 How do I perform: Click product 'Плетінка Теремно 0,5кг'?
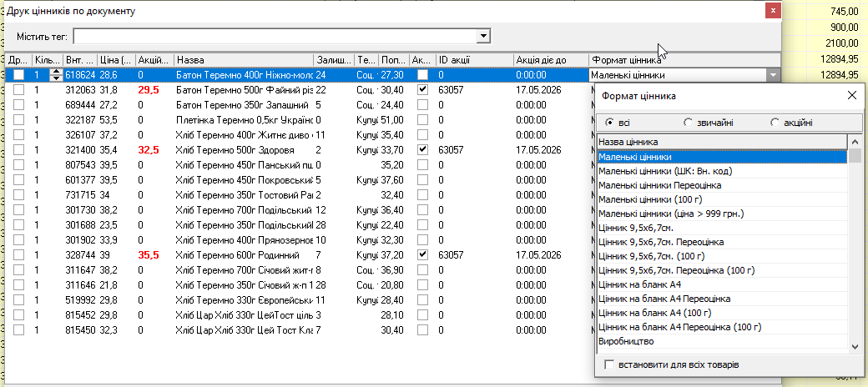(244, 119)
